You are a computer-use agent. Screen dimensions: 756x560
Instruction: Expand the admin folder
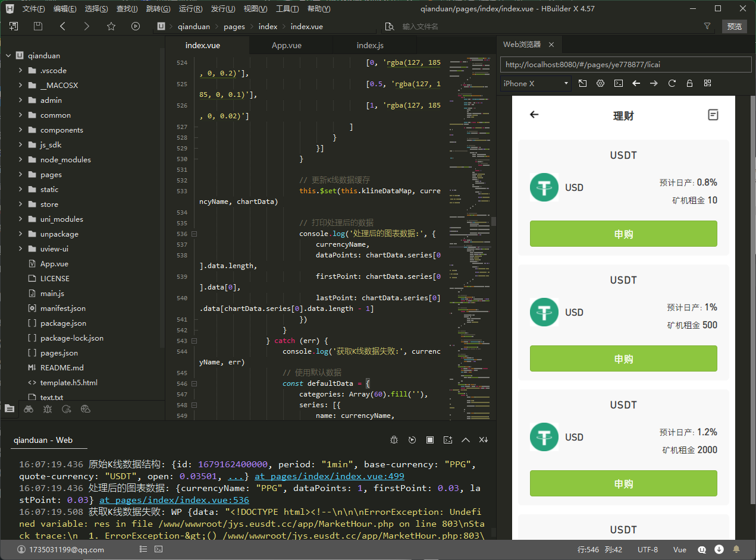pyautogui.click(x=20, y=100)
